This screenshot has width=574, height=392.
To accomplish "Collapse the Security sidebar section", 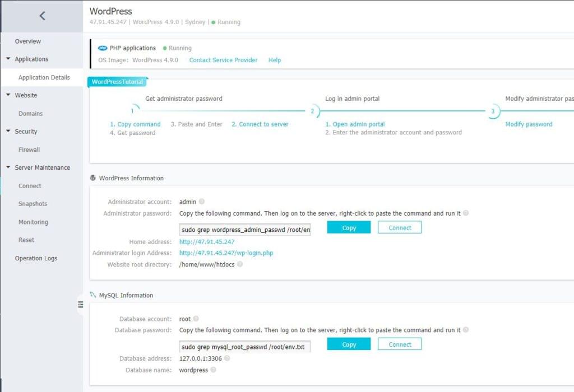I will point(8,132).
